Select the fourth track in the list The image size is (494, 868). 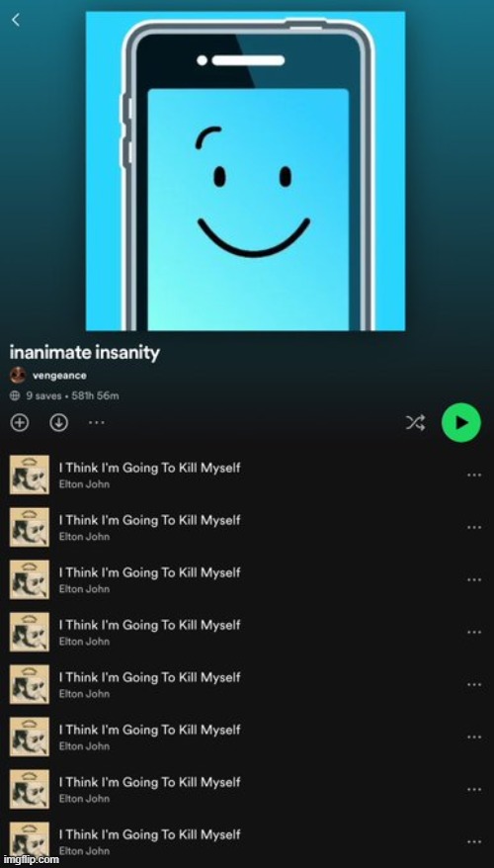(x=247, y=632)
